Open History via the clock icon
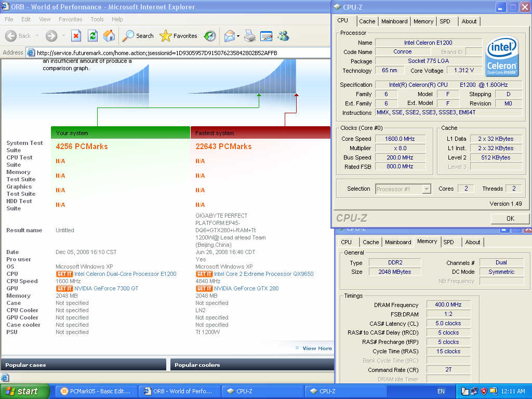Image resolution: width=532 pixels, height=399 pixels. point(210,36)
